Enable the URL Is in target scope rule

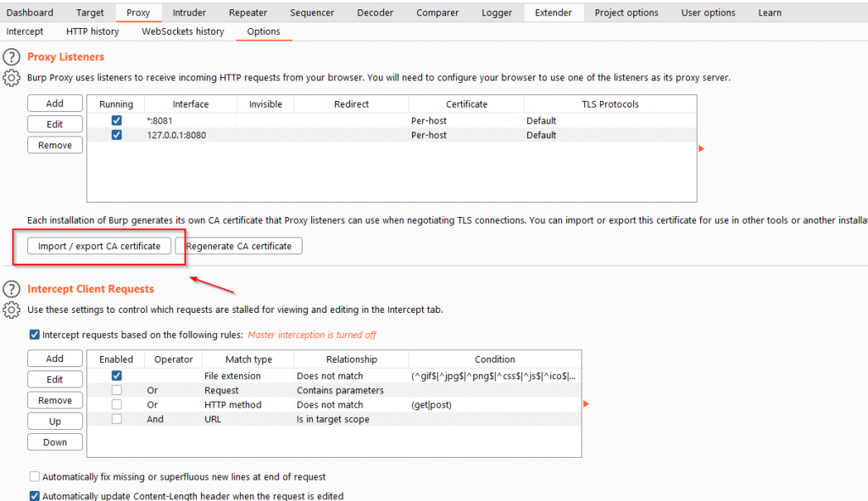[x=116, y=419]
